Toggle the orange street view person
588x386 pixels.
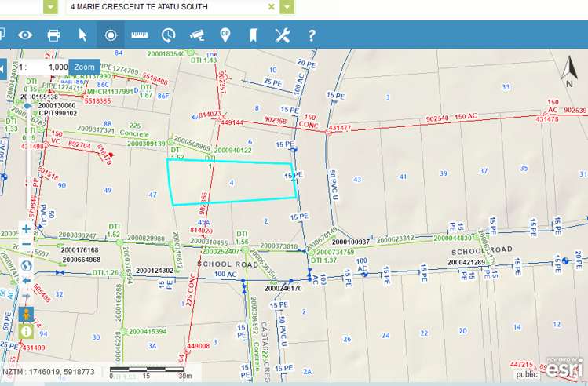(27, 315)
